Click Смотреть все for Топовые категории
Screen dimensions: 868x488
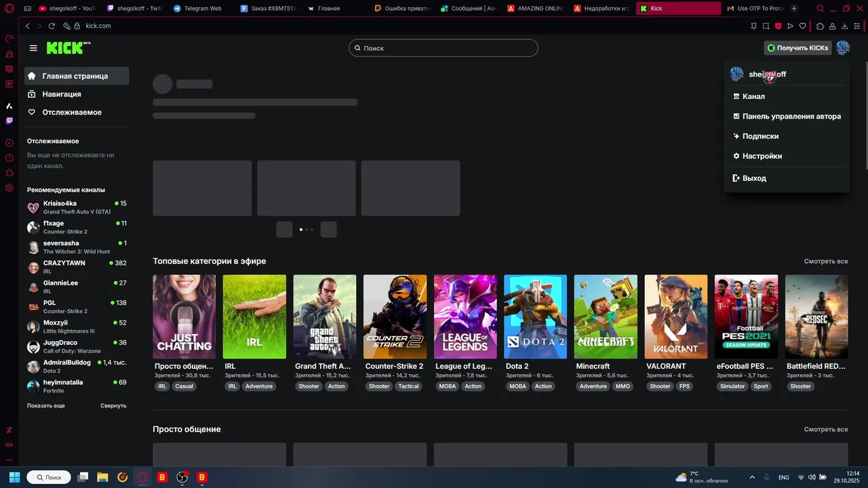[826, 261]
